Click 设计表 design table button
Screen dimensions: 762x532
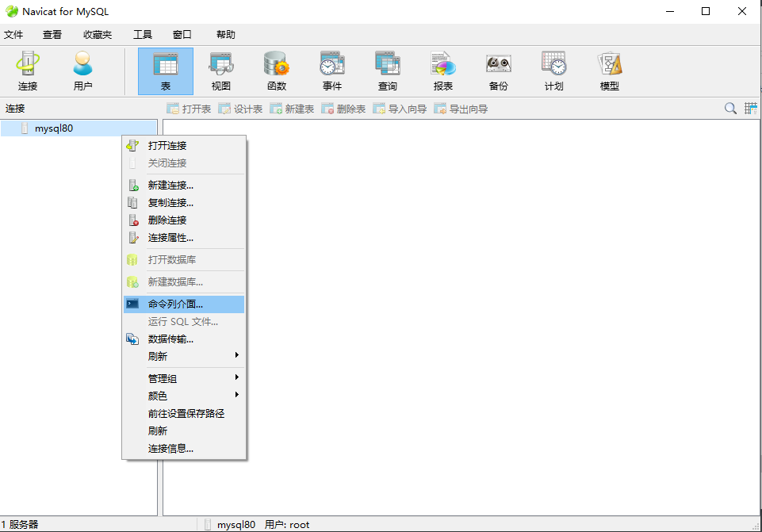tap(240, 109)
